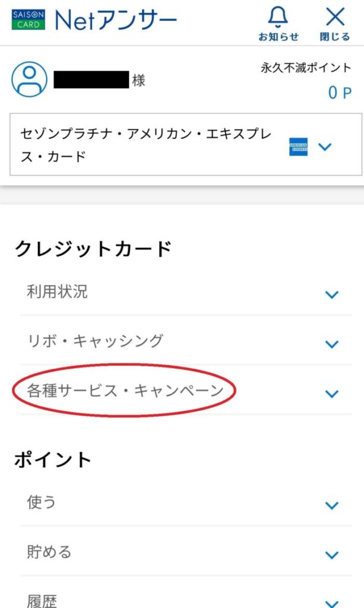Expand the 使う chevron under ポイント

tap(332, 505)
